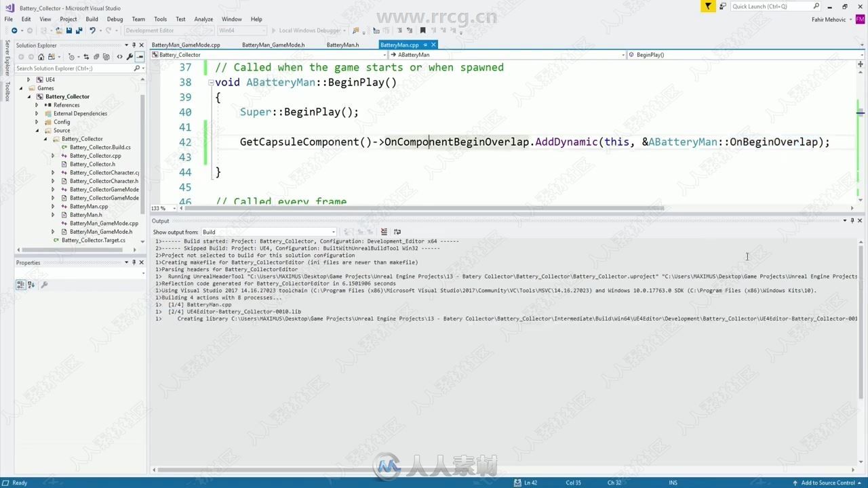
Task: Expand the External Dependencies node
Action: click(x=37, y=113)
